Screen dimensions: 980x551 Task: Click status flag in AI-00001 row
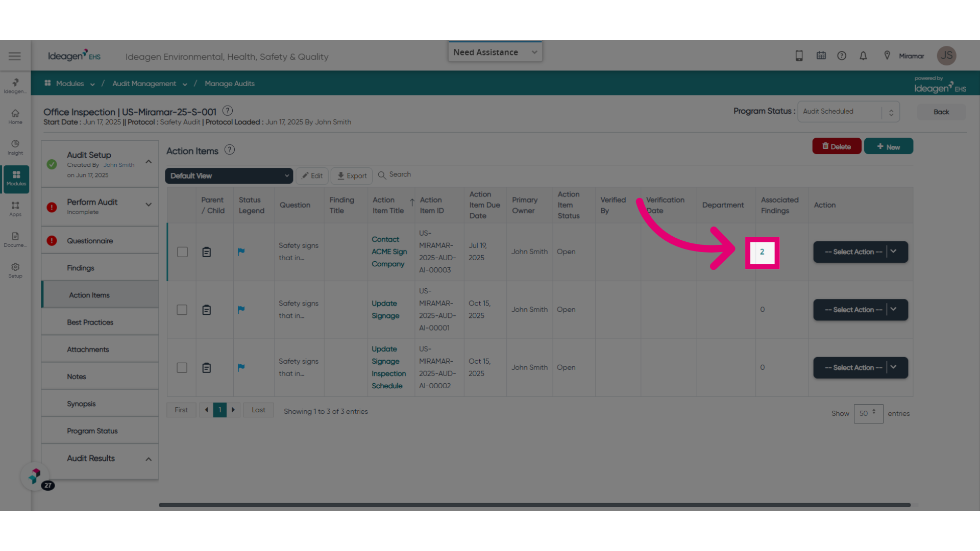click(x=241, y=309)
